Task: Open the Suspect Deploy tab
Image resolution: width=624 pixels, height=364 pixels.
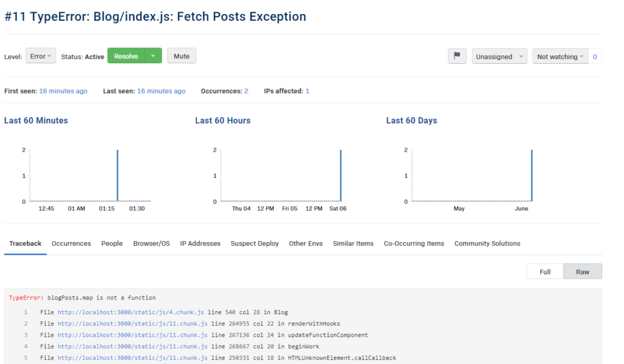Action: click(x=254, y=243)
